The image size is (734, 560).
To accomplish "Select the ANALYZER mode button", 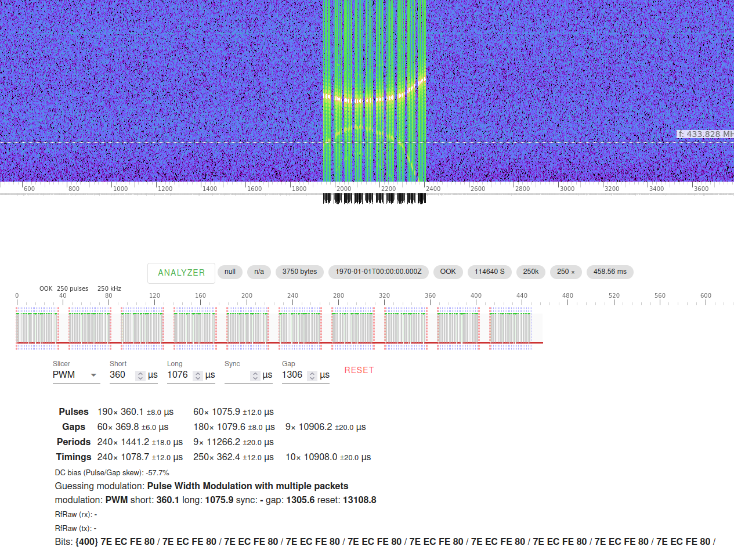I will click(181, 273).
